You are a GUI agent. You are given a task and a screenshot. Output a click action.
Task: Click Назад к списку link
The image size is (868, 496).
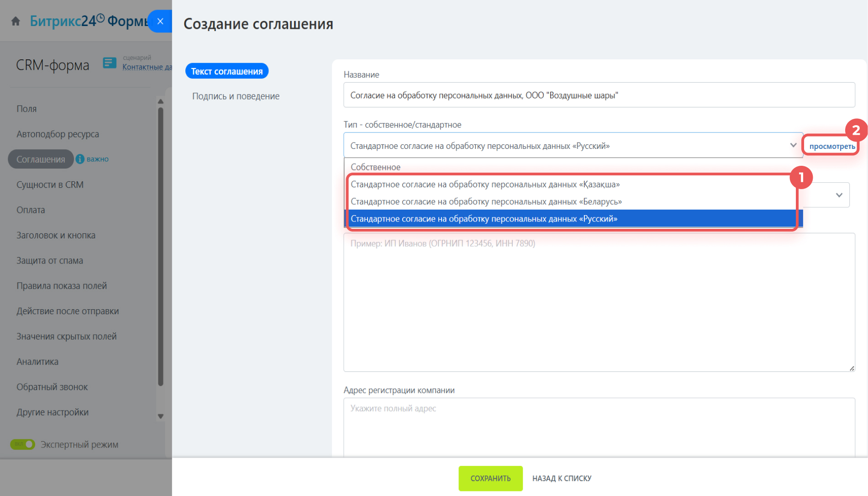pyautogui.click(x=562, y=478)
